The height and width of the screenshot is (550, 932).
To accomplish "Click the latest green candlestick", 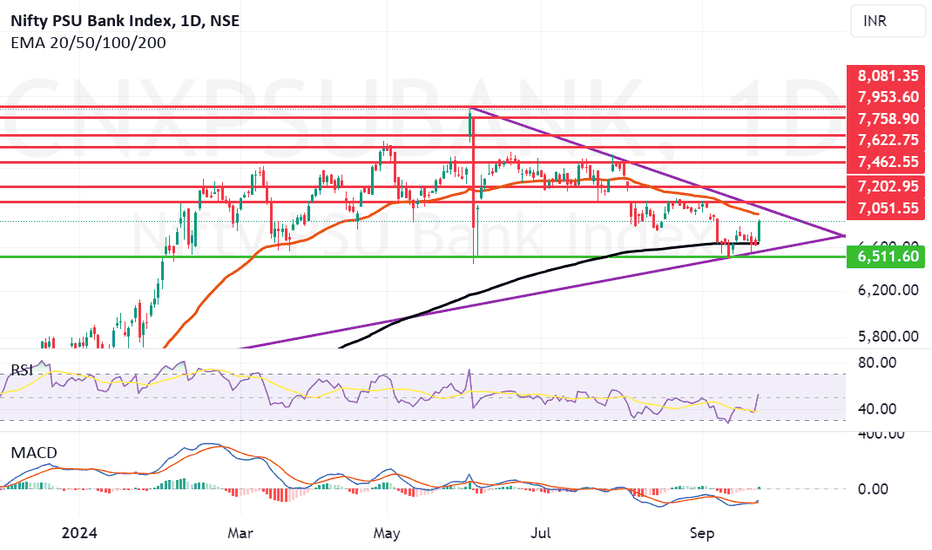I will (x=759, y=231).
